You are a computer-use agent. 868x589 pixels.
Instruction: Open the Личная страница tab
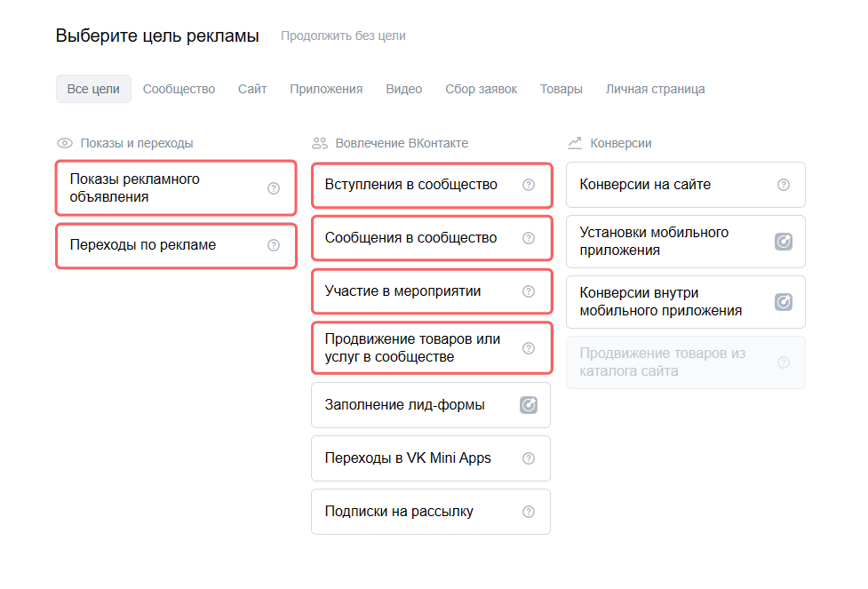click(x=655, y=89)
